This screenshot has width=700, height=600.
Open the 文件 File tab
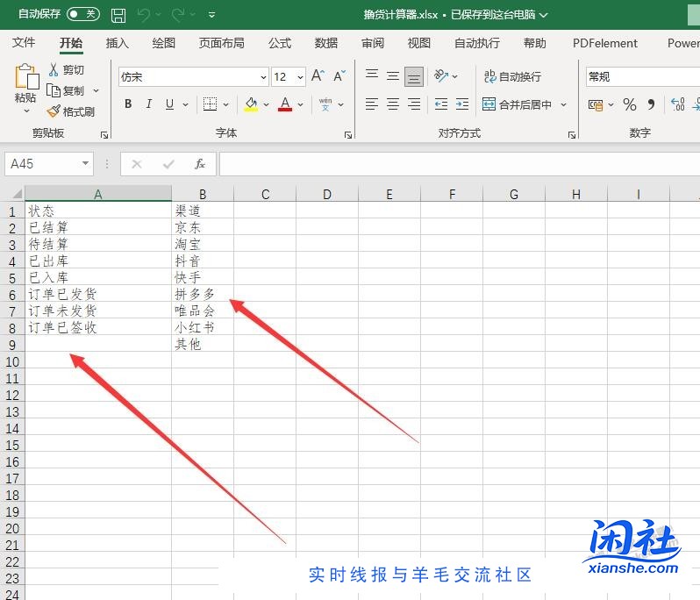click(x=24, y=43)
